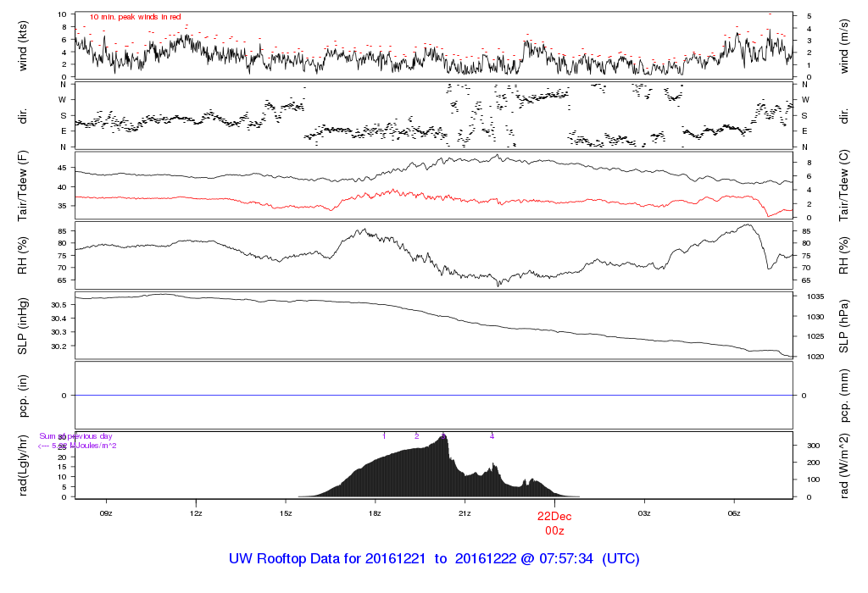
Task: Click the '30.3' SLP inHg tick value
Action: click(58, 332)
